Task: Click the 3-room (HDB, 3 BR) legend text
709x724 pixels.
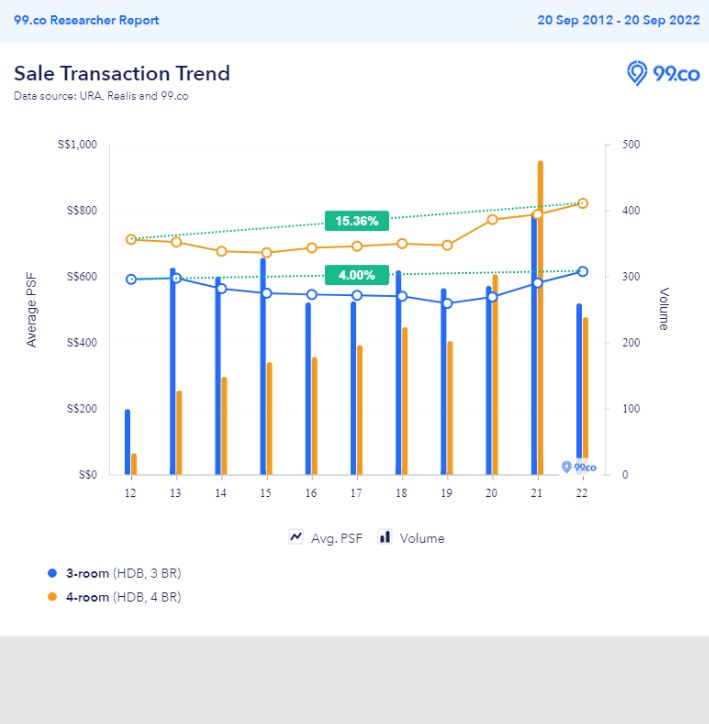Action: click(123, 573)
